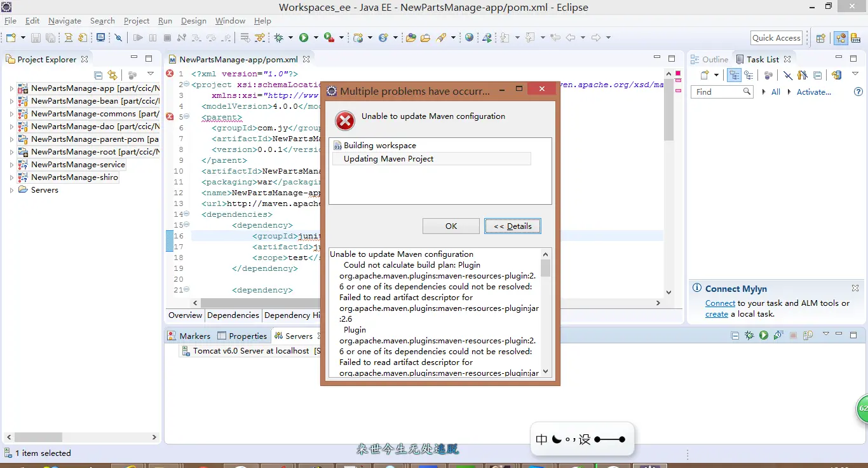868x468 pixels.
Task: Open the Dependencies editor tab
Action: 233,315
